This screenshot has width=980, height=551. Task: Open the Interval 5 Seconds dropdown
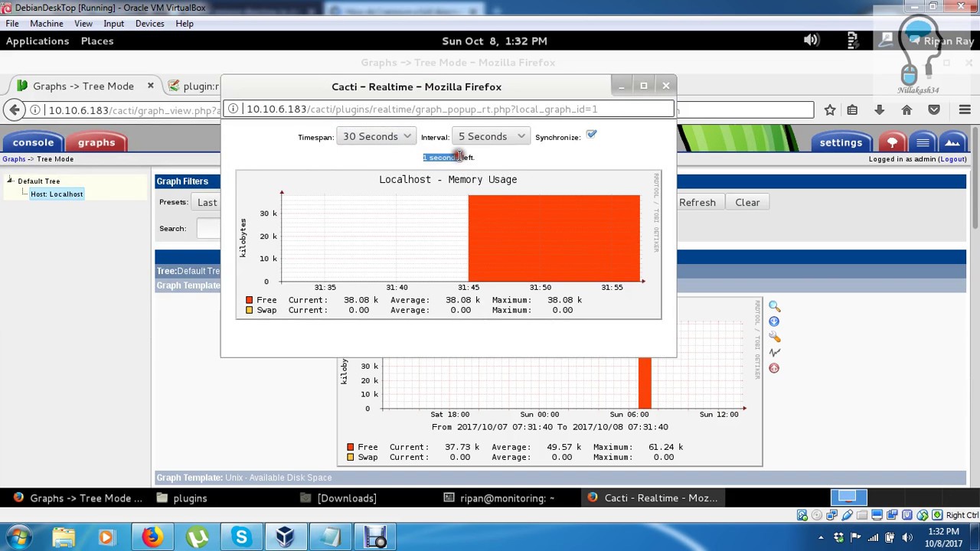coord(491,136)
